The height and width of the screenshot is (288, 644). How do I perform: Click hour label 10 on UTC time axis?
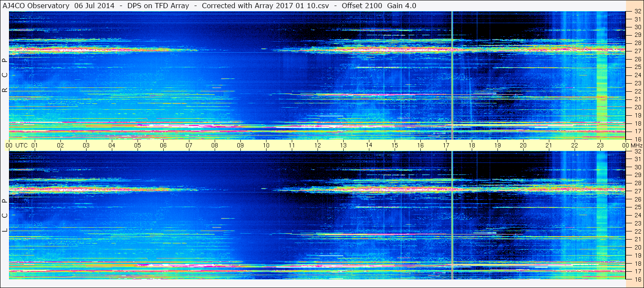[x=266, y=145]
